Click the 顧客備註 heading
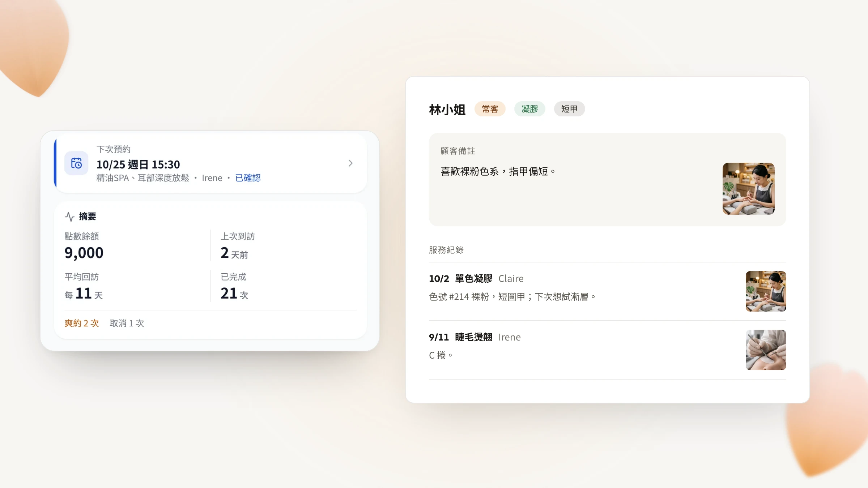This screenshot has width=868, height=488. [x=458, y=151]
